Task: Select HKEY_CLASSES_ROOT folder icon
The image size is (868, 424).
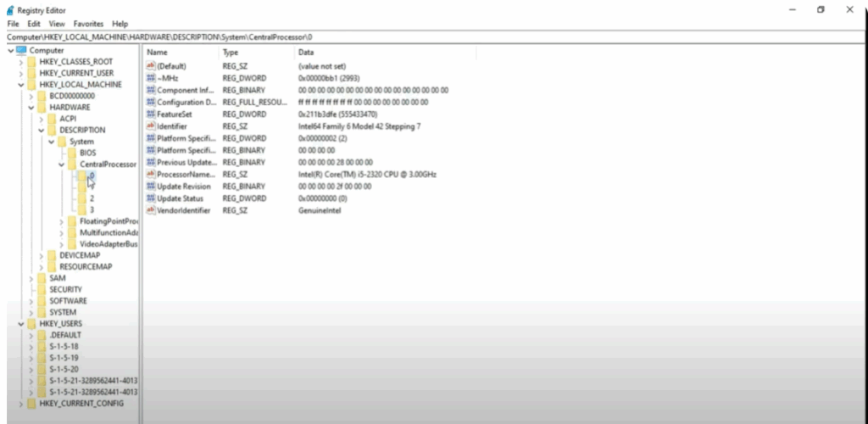Action: [31, 61]
